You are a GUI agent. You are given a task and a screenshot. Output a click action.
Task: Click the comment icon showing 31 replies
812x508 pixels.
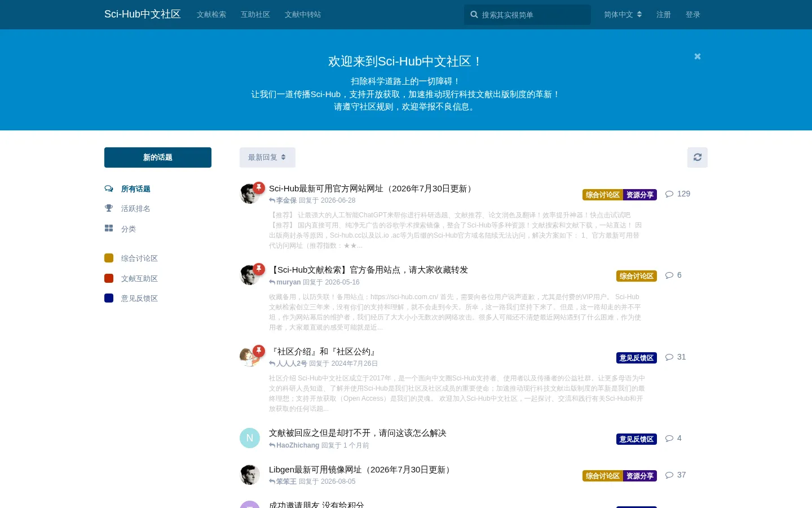[x=669, y=357]
